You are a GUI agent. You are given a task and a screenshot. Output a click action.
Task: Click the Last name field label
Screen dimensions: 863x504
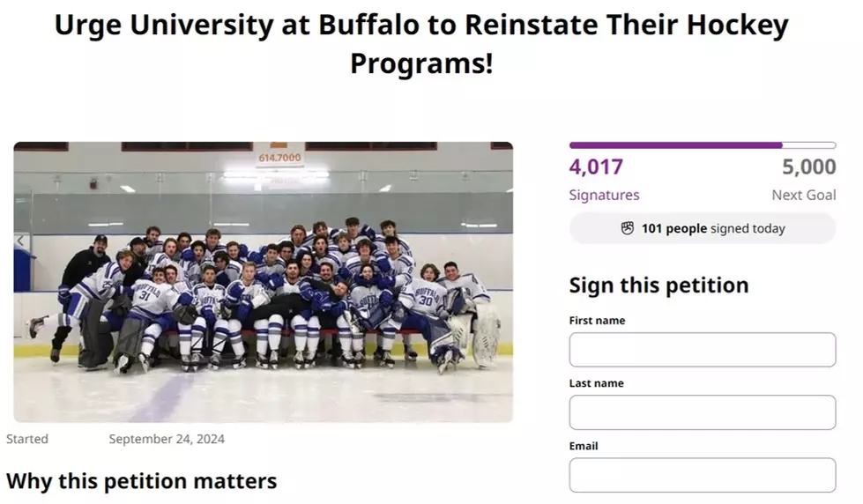(x=597, y=383)
